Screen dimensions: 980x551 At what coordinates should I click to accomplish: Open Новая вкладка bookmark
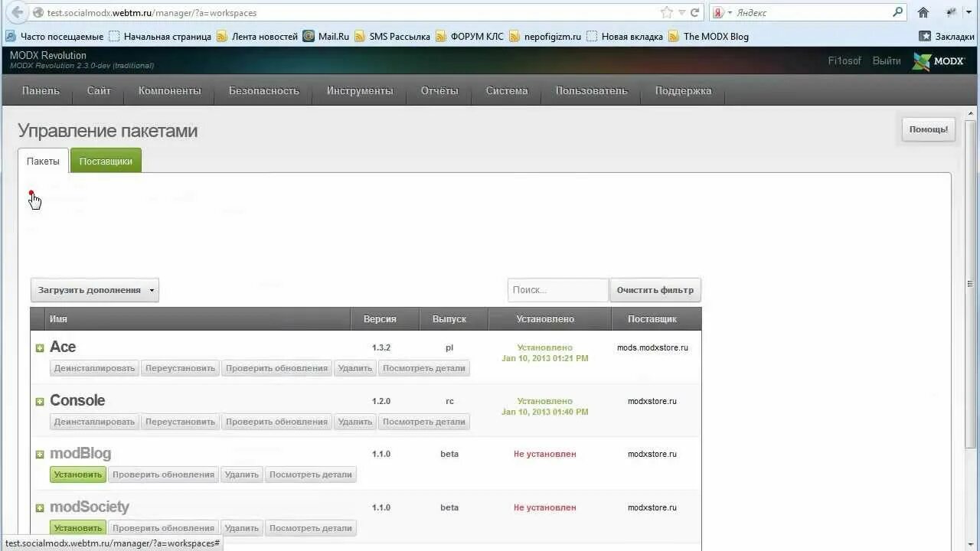[625, 36]
